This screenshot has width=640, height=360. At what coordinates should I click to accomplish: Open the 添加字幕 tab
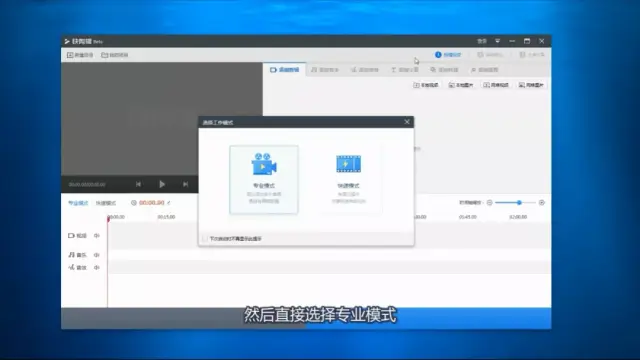pos(404,70)
